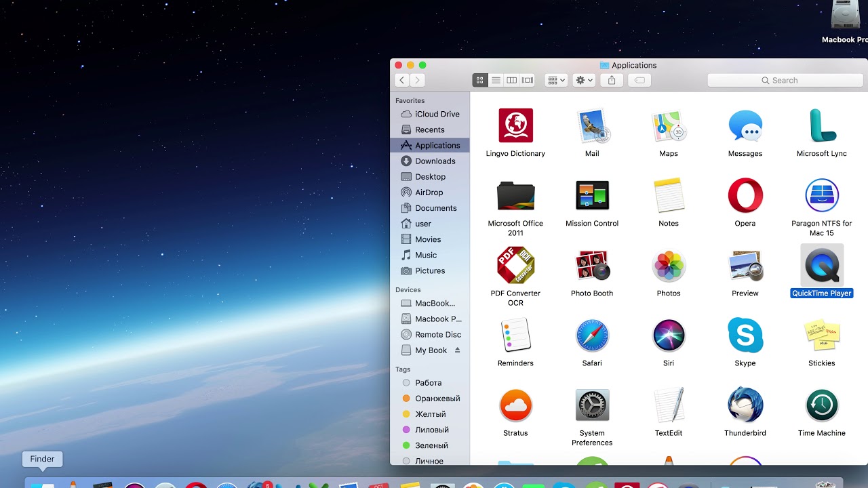Open the Notes application
Screen dimensions: 868x488
pyautogui.click(x=669, y=195)
